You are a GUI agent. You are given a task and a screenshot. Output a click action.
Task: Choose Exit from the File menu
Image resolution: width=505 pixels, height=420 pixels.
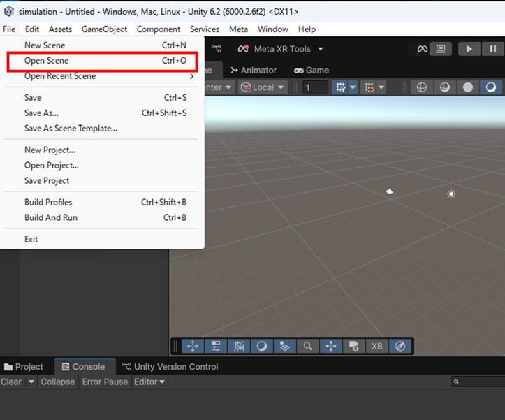point(103,239)
